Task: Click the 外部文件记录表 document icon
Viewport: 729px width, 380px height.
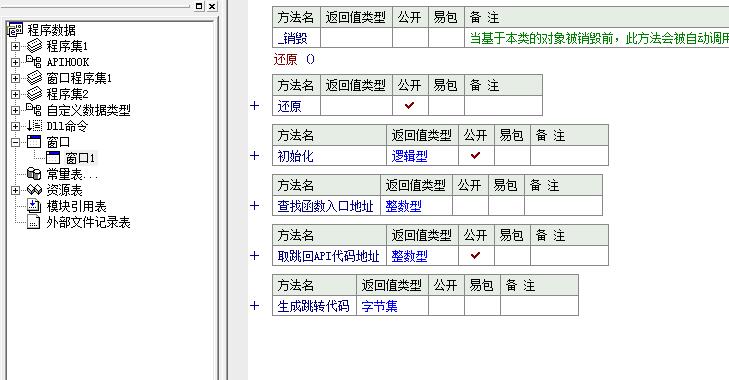Action: coord(34,222)
